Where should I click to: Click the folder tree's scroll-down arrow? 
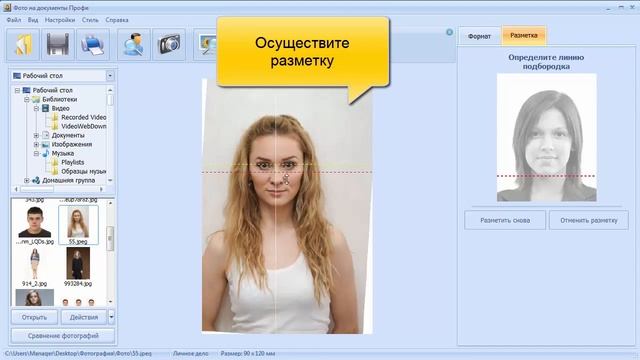pos(110,180)
